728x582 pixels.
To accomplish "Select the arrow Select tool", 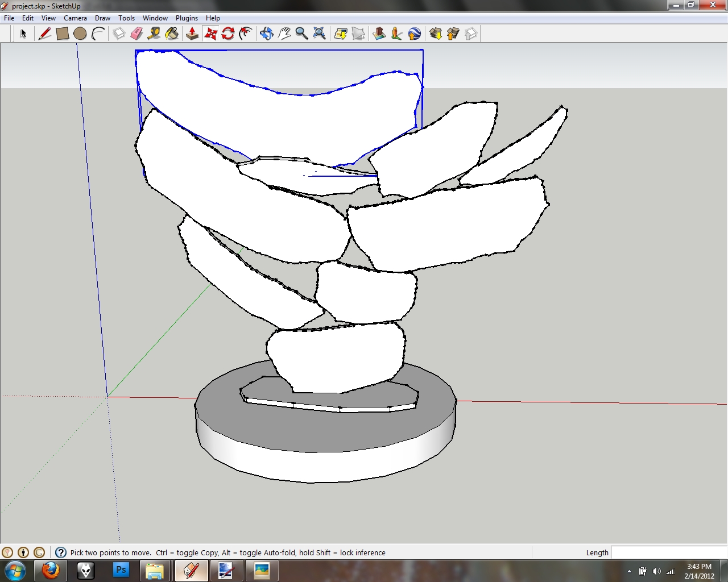I will pos(23,34).
